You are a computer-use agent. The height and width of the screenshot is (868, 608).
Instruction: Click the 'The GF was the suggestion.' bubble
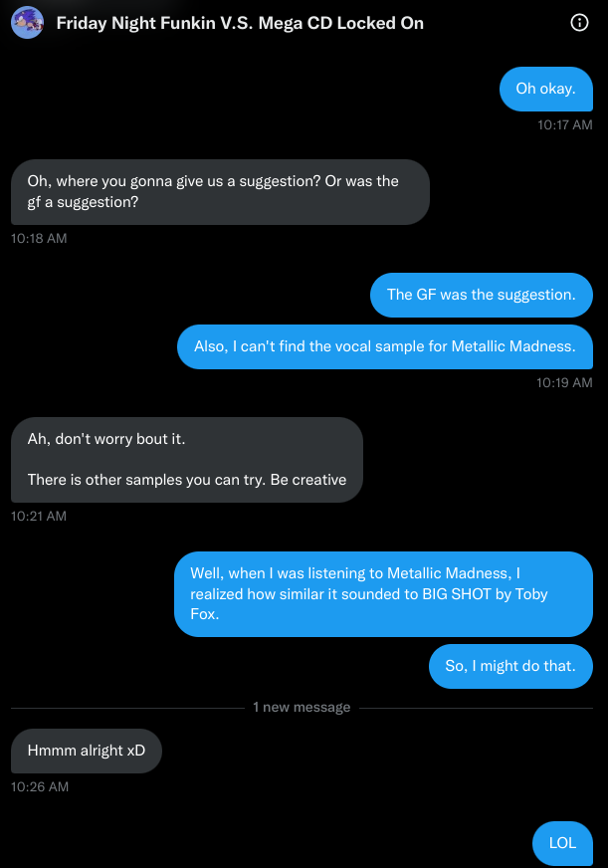[x=481, y=295]
